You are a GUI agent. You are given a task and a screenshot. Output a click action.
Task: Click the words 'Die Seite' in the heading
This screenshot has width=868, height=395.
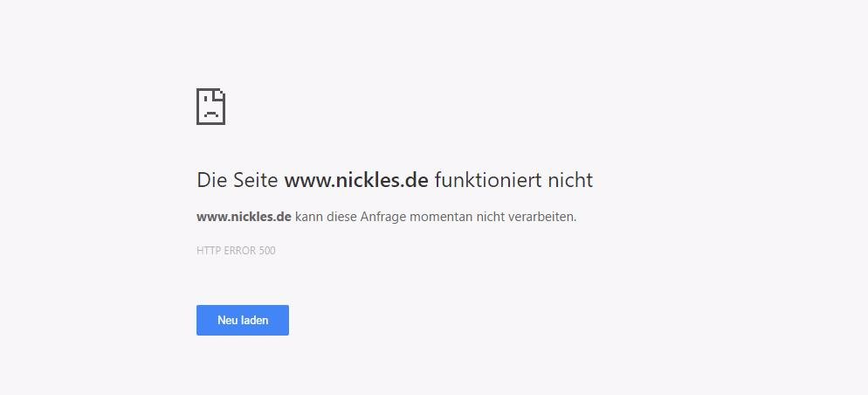click(237, 180)
